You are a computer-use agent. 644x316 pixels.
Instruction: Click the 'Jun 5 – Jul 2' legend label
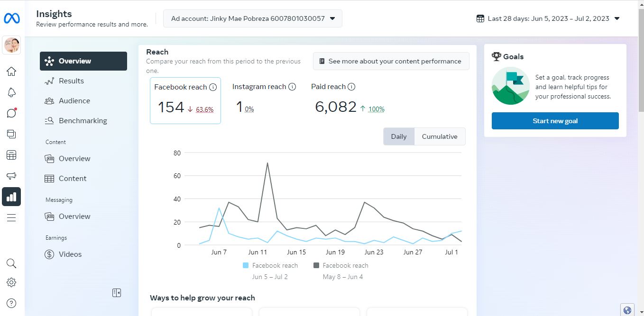[270, 277]
